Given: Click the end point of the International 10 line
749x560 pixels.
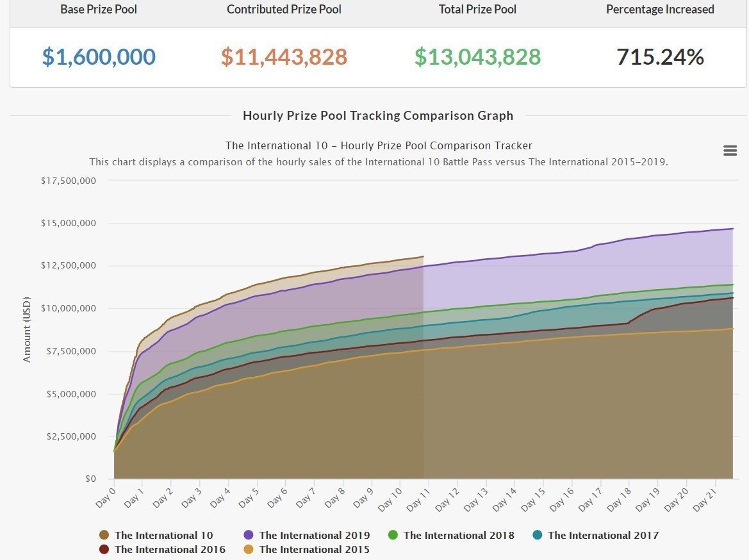Looking at the screenshot, I should (424, 256).
